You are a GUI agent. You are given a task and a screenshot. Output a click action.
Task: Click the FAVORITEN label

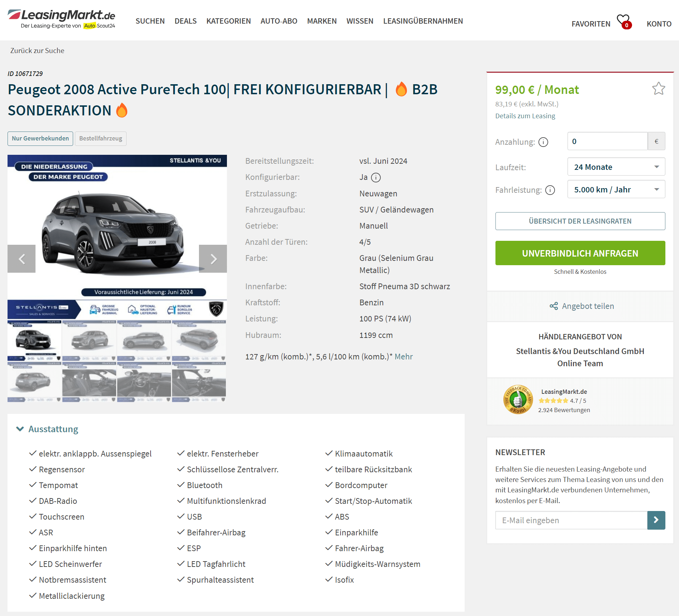click(x=591, y=24)
